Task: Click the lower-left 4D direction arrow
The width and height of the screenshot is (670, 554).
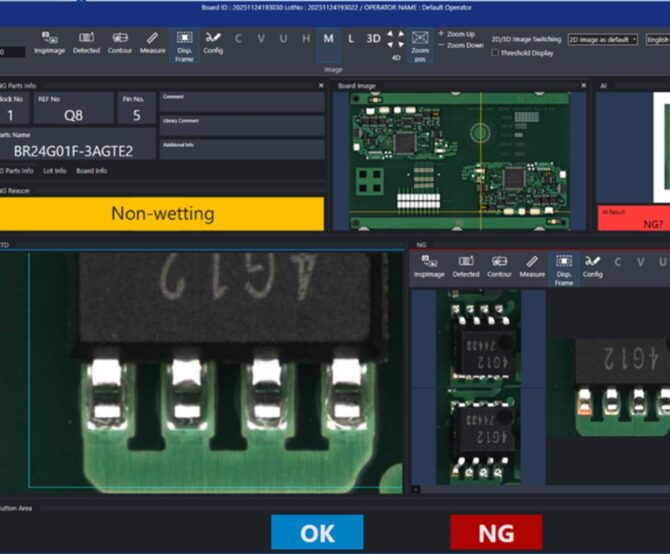Action: [x=390, y=44]
